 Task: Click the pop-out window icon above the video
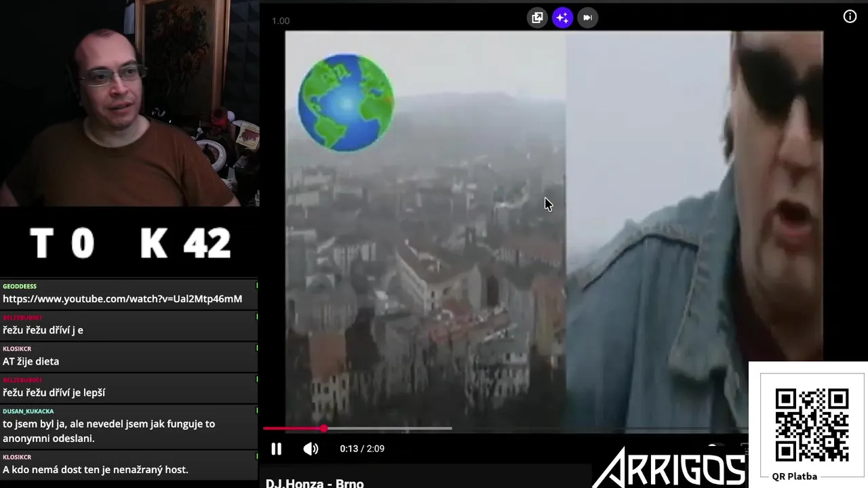point(537,18)
